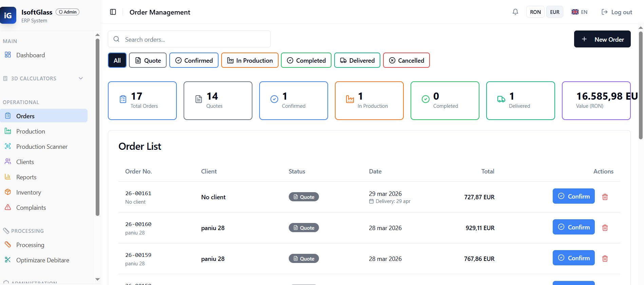Create a New Order
Screen dimensions: 644x285
[602, 39]
